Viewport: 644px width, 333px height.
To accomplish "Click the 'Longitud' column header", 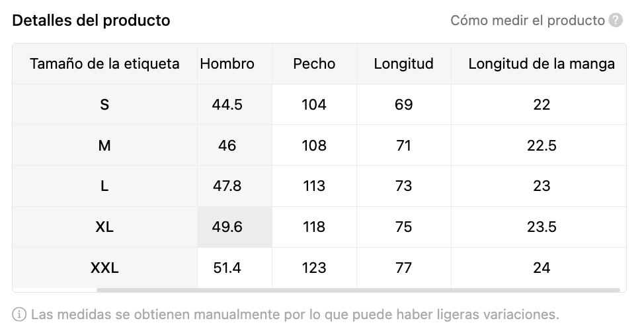I will [x=403, y=64].
